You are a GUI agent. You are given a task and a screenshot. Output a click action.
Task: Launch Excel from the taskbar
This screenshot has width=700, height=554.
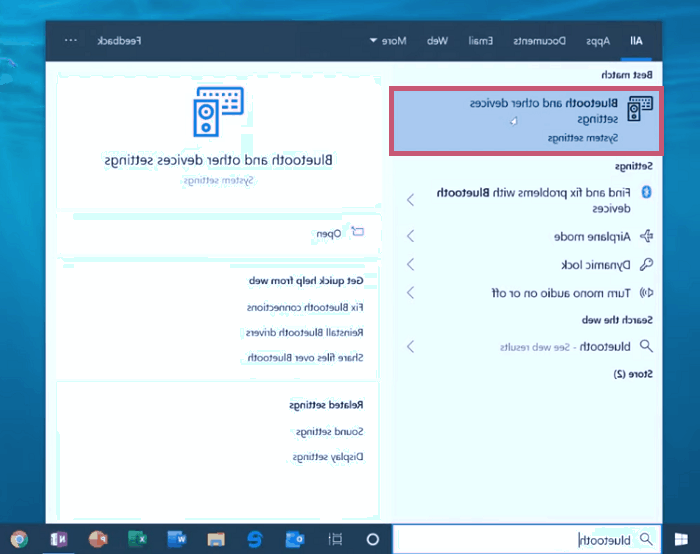[136, 539]
